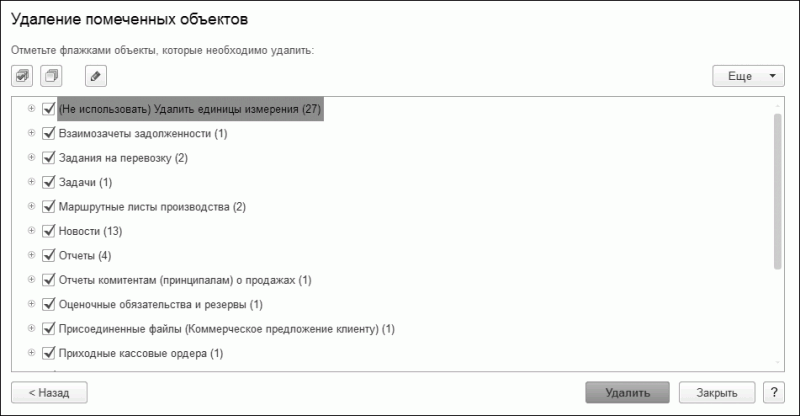This screenshot has width=800, height=416.
Task: Click the question mark help button
Action: point(772,392)
